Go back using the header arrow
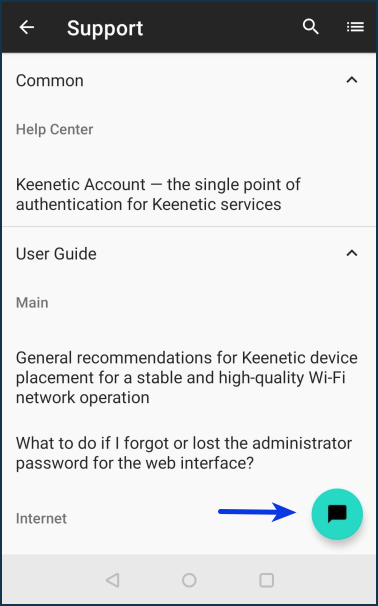The image size is (378, 606). (x=27, y=27)
